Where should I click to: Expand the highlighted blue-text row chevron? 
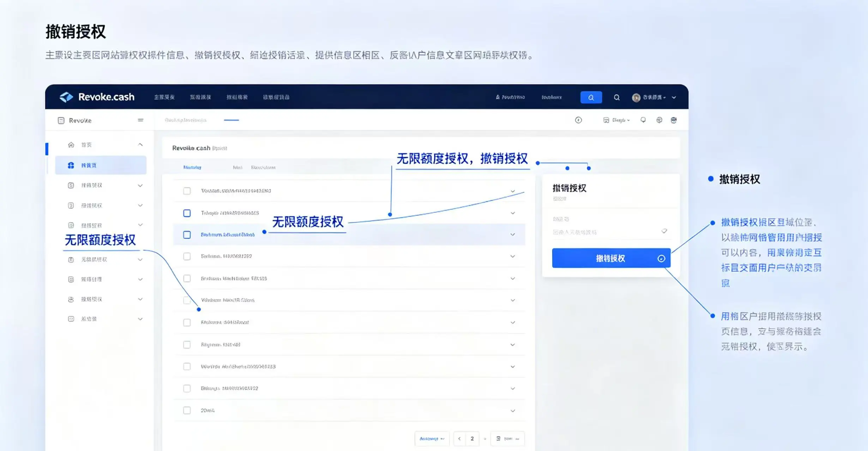tap(513, 234)
